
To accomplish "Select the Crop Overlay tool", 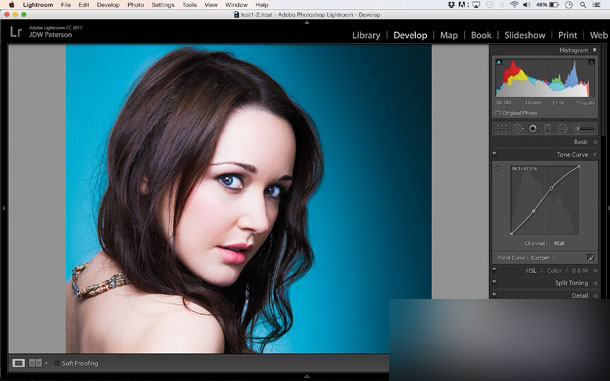I will (502, 128).
